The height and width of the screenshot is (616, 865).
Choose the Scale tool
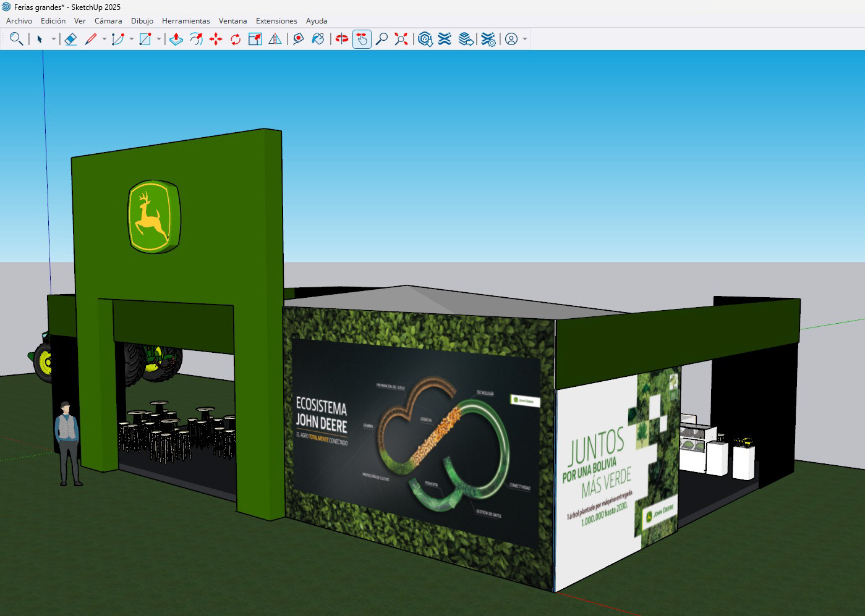[255, 39]
